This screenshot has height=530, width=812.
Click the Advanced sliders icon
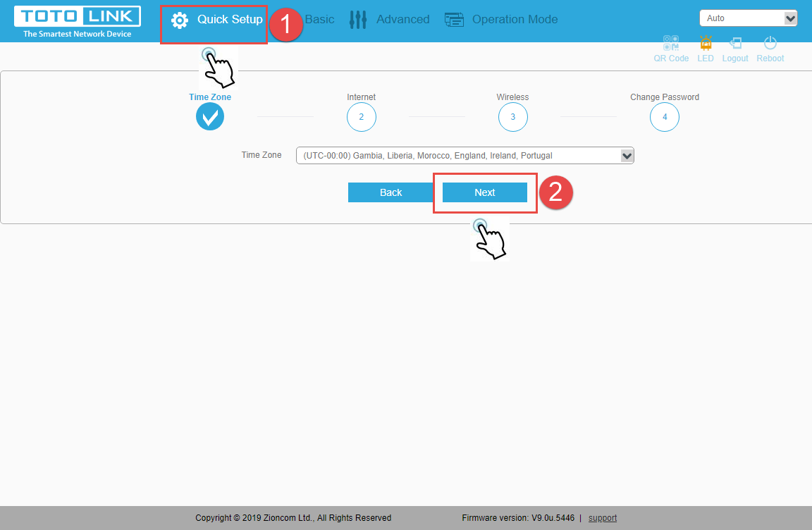coord(358,20)
